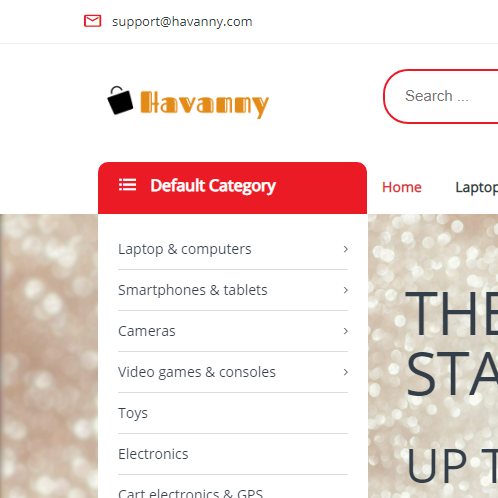Image resolution: width=498 pixels, height=498 pixels.
Task: Click the support@havanny.com email link
Action: coord(182,22)
